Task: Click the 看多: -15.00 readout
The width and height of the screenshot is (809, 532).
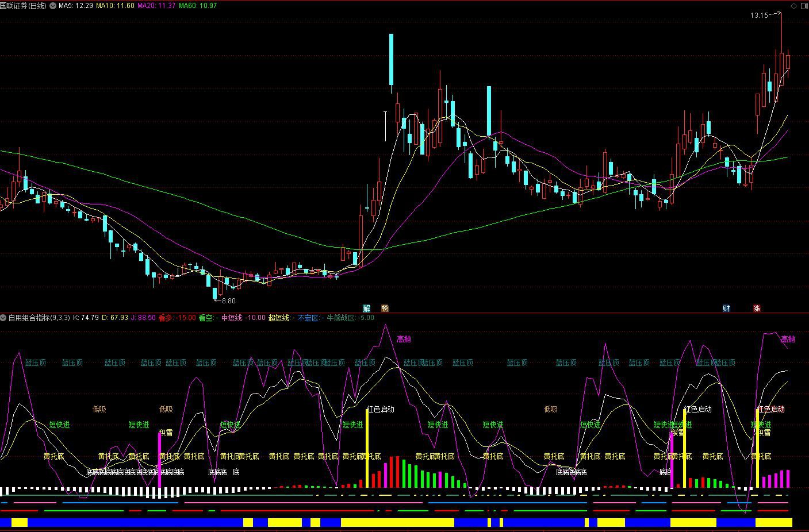Action: [x=177, y=318]
